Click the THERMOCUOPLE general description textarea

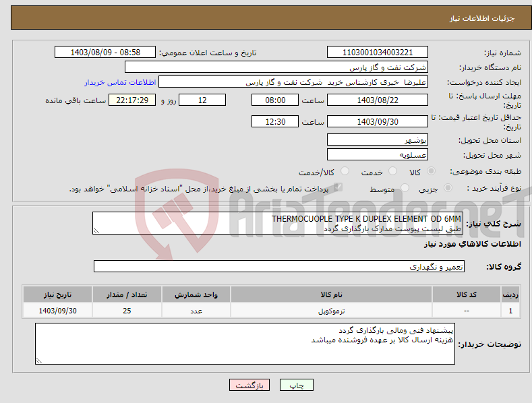click(x=278, y=223)
